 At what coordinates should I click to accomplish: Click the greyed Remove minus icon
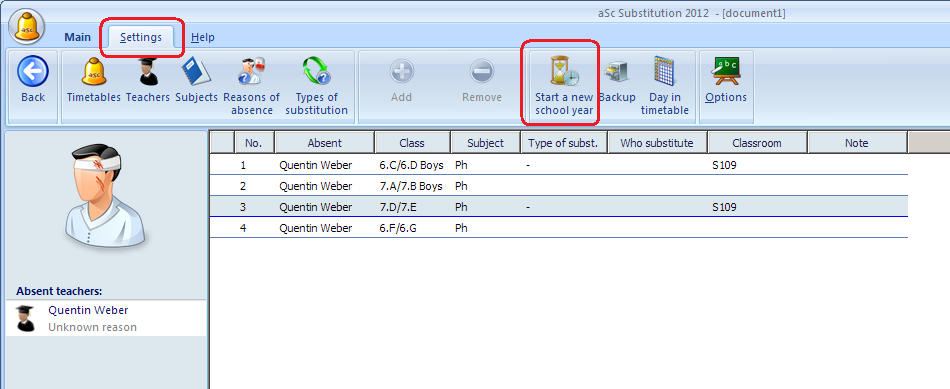(482, 71)
